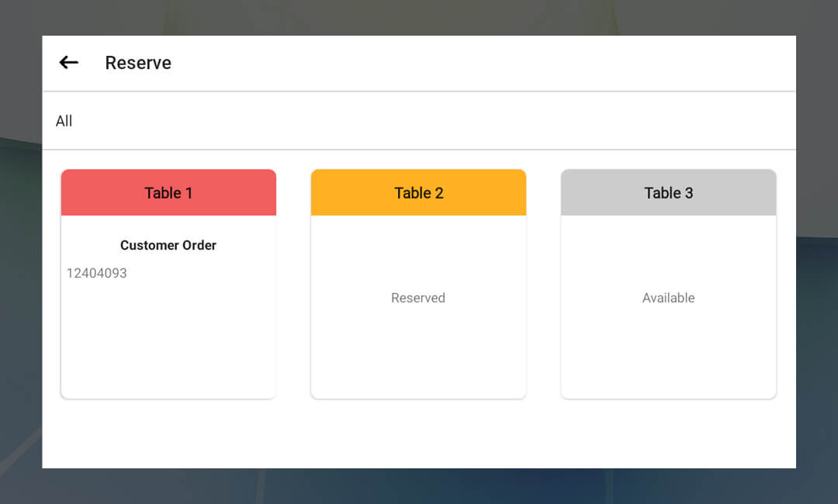
Task: Select the All filter tab
Action: coord(64,121)
